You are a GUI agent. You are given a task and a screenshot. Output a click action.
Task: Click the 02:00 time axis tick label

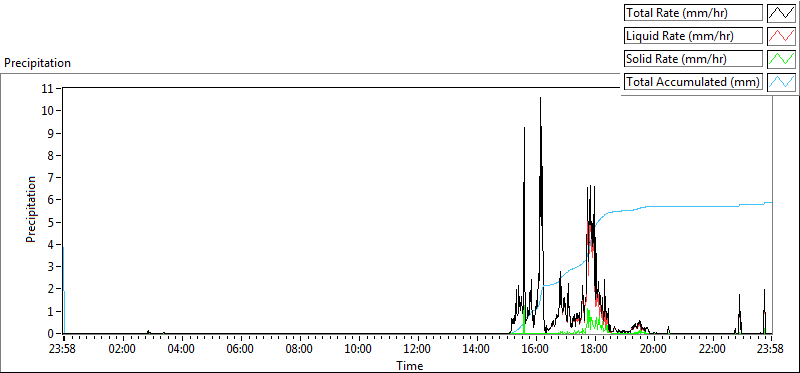[x=122, y=350]
